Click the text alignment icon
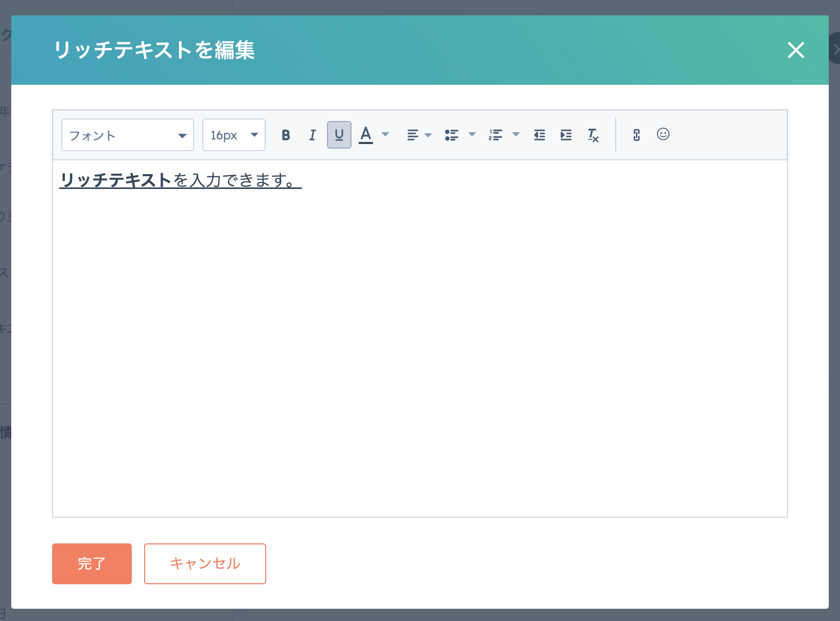 click(412, 135)
